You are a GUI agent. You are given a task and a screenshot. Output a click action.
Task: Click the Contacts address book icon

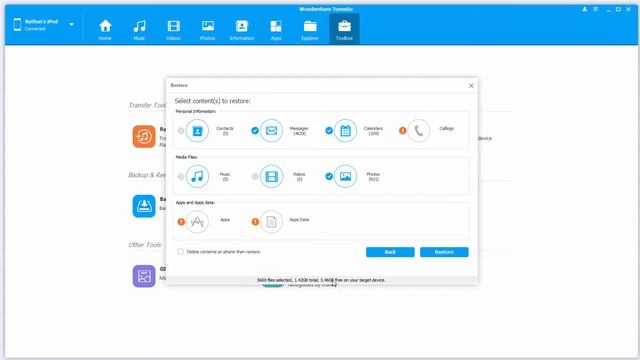point(197,131)
